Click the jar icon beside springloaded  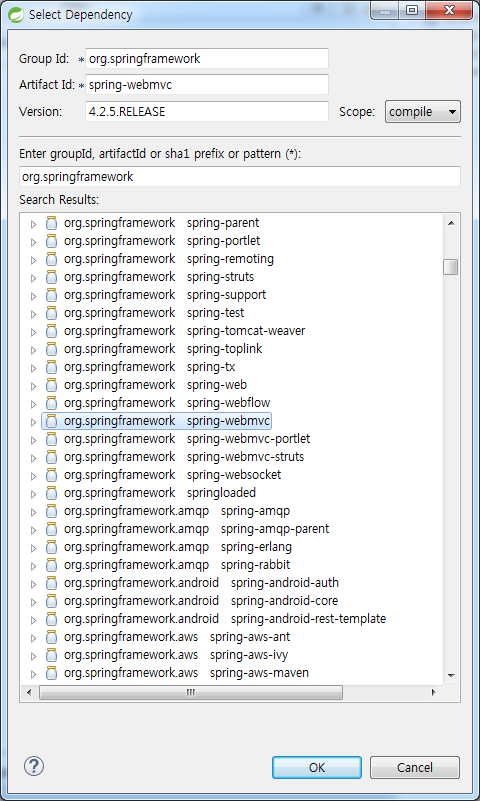pyautogui.click(x=51, y=493)
